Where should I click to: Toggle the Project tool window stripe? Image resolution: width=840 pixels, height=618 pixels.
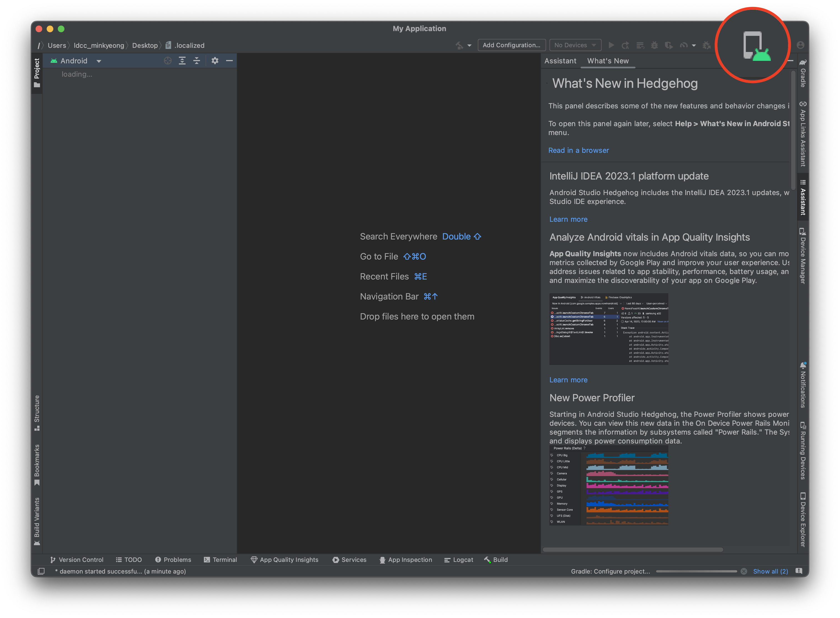[37, 73]
